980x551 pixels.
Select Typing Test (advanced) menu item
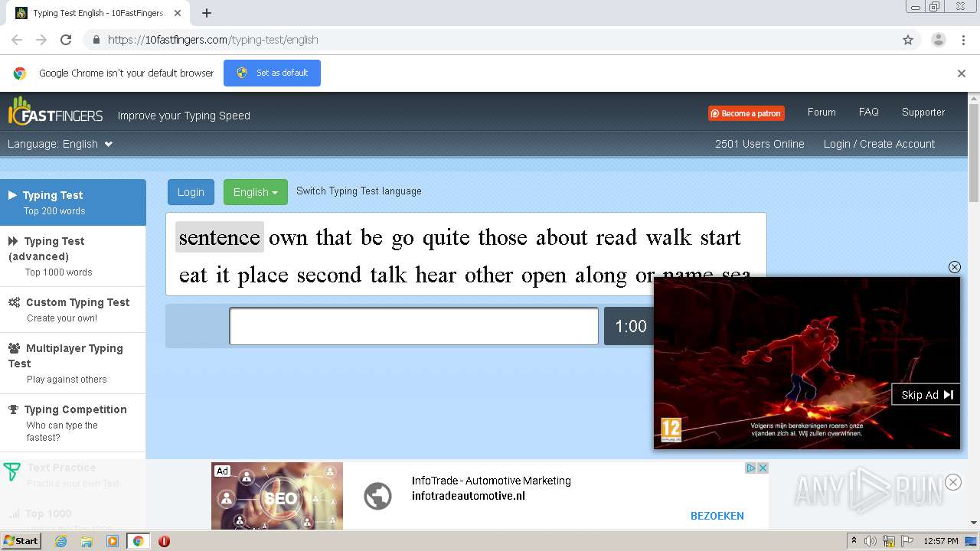pos(73,256)
